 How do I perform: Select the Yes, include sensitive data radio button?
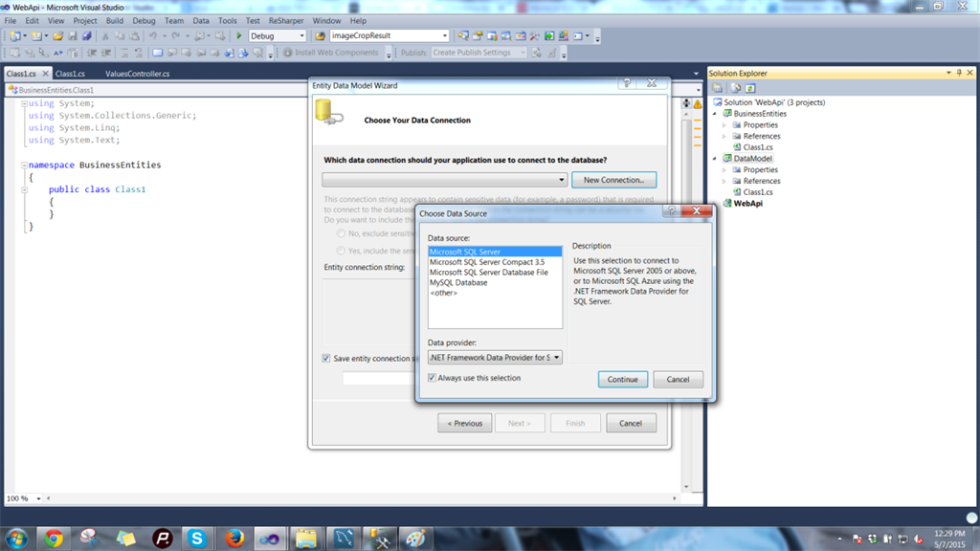[x=341, y=251]
